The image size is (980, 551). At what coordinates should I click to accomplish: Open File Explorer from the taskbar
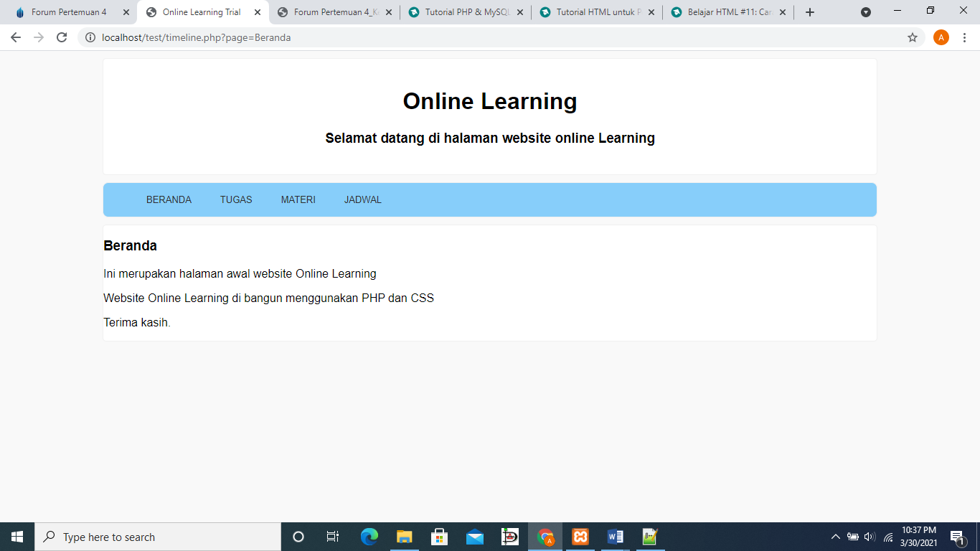point(405,537)
